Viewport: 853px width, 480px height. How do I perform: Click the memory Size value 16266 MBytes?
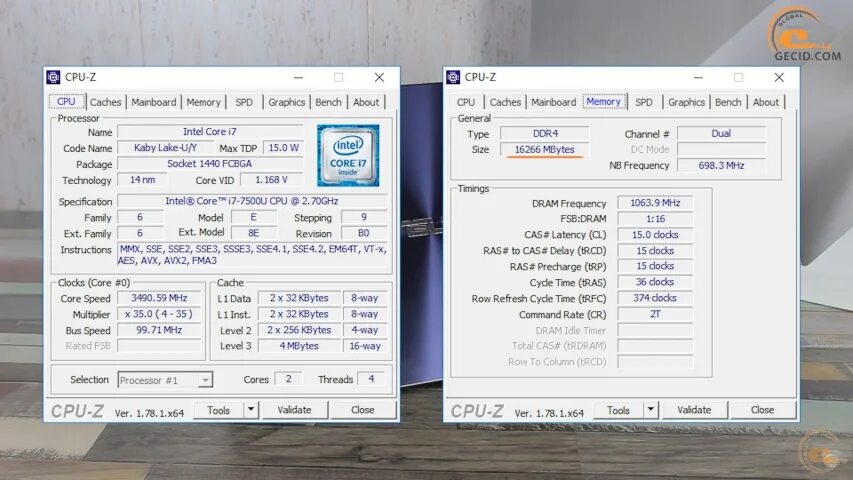point(545,150)
